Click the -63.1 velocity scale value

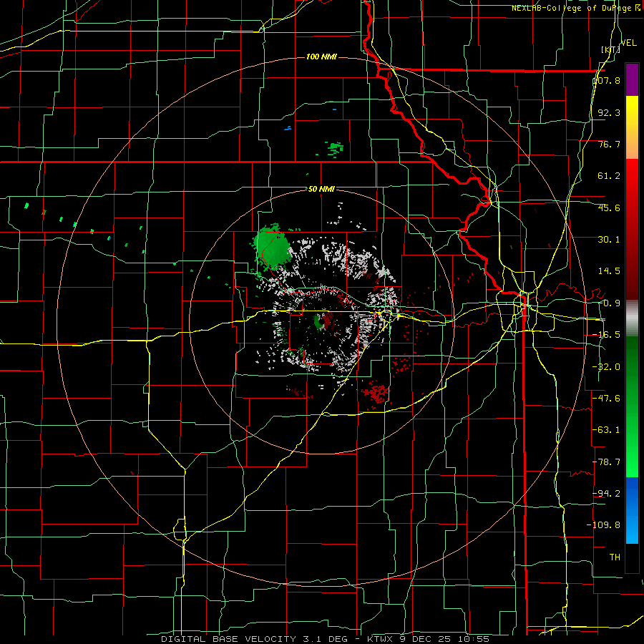[x=607, y=430]
